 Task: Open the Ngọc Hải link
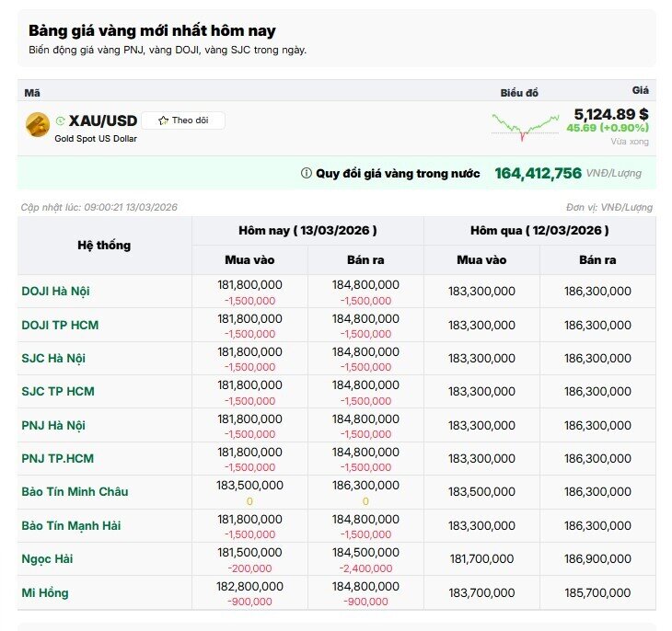tap(47, 559)
